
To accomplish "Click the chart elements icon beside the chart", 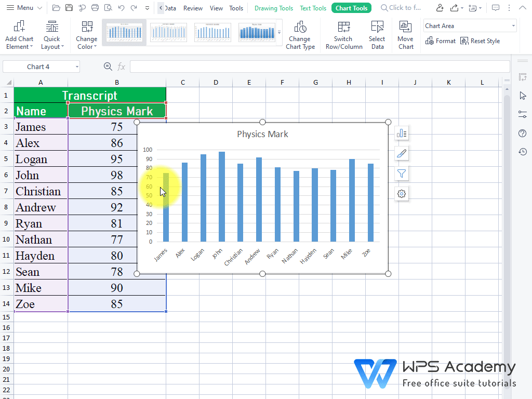I will (402, 133).
